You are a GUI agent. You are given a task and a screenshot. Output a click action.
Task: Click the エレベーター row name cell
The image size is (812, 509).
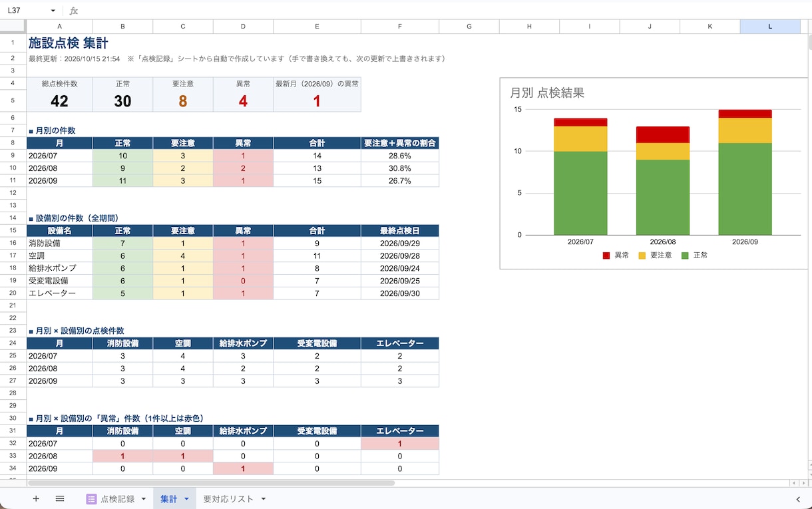[x=60, y=293]
